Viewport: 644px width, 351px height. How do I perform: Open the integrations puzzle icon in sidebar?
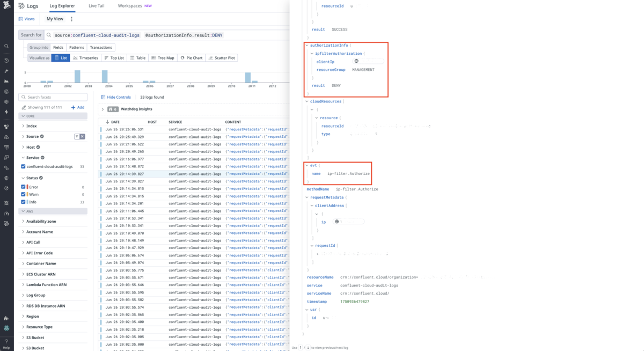point(6,318)
